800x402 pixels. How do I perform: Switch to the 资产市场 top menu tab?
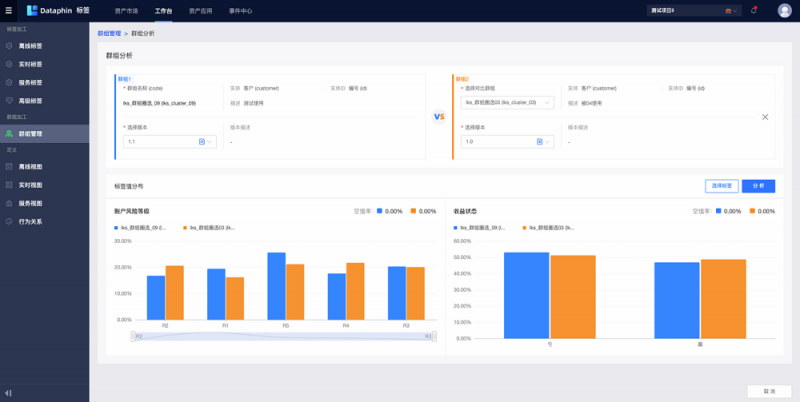click(126, 10)
